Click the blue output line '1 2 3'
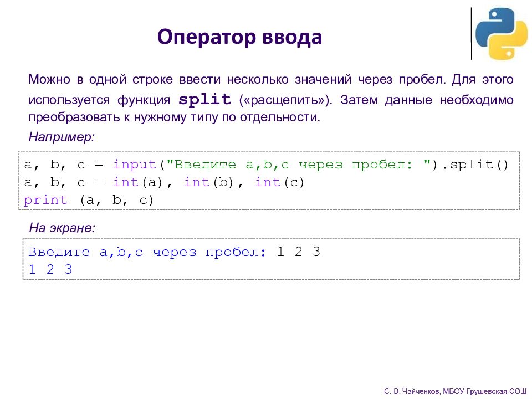The width and height of the screenshot is (532, 399). pyautogui.click(x=50, y=270)
